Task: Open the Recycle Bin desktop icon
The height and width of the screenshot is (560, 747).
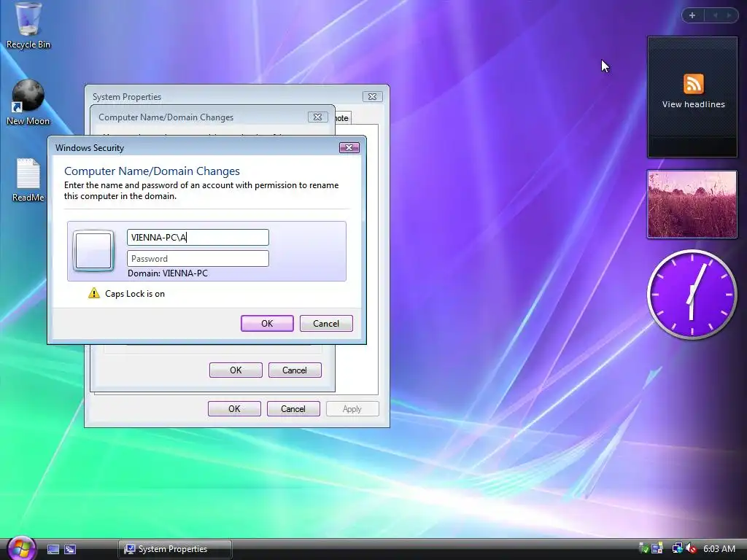Action: pyautogui.click(x=28, y=26)
